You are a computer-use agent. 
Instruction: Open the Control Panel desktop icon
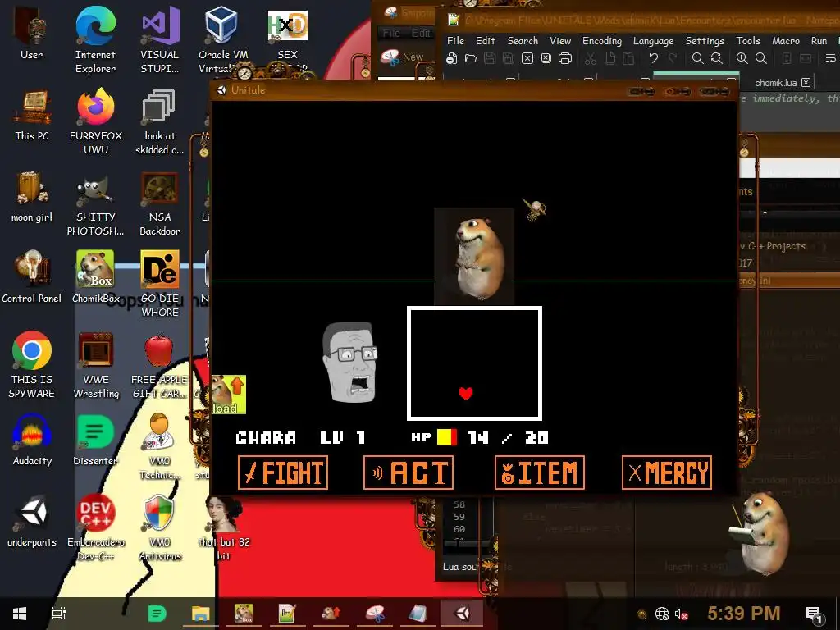pyautogui.click(x=32, y=277)
